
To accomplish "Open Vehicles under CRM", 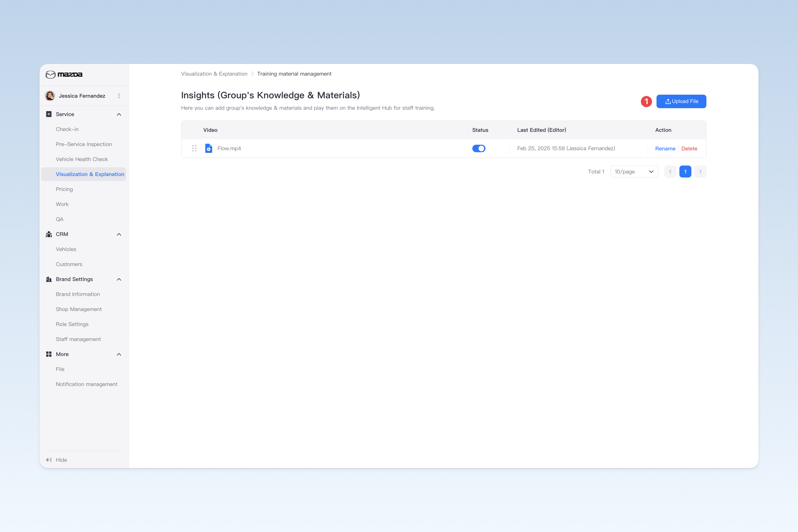I will (66, 249).
